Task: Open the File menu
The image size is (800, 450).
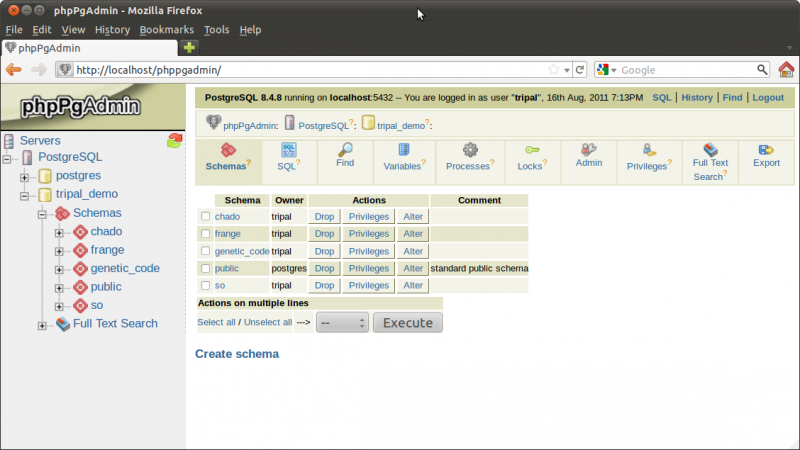Action: pyautogui.click(x=14, y=30)
